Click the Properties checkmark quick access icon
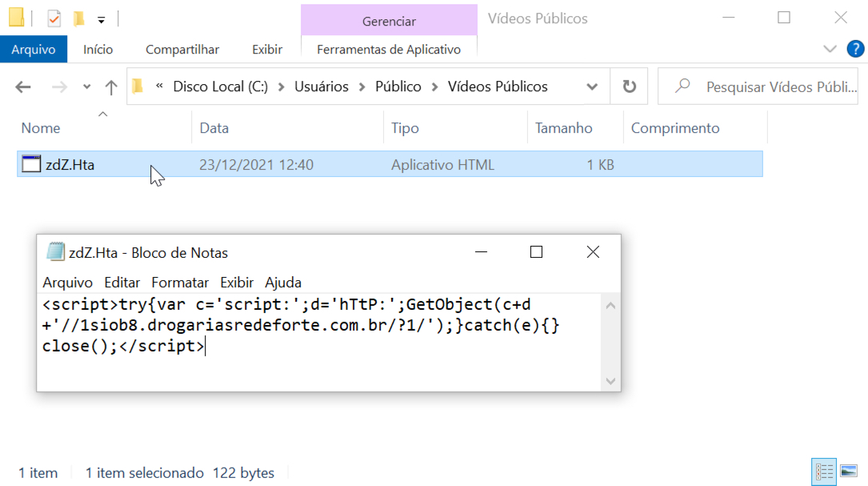Screen dimensions: 868x486 [x=54, y=19]
